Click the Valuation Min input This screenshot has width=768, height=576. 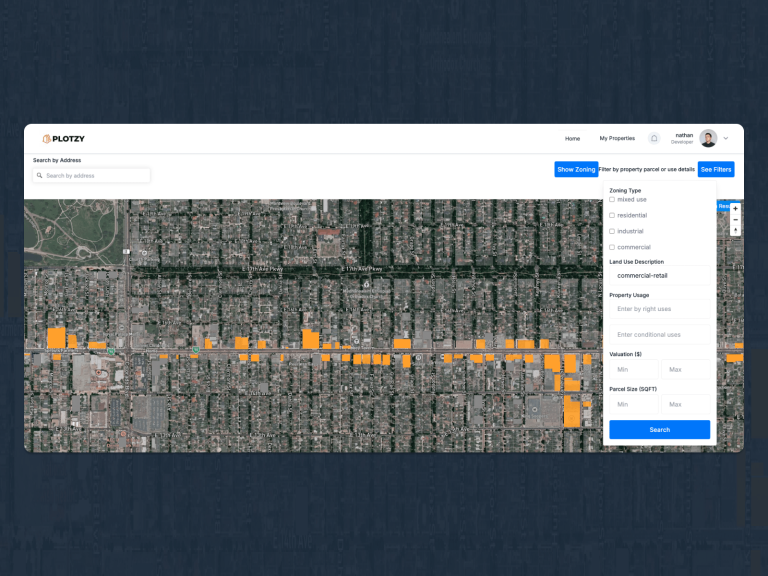coord(633,370)
